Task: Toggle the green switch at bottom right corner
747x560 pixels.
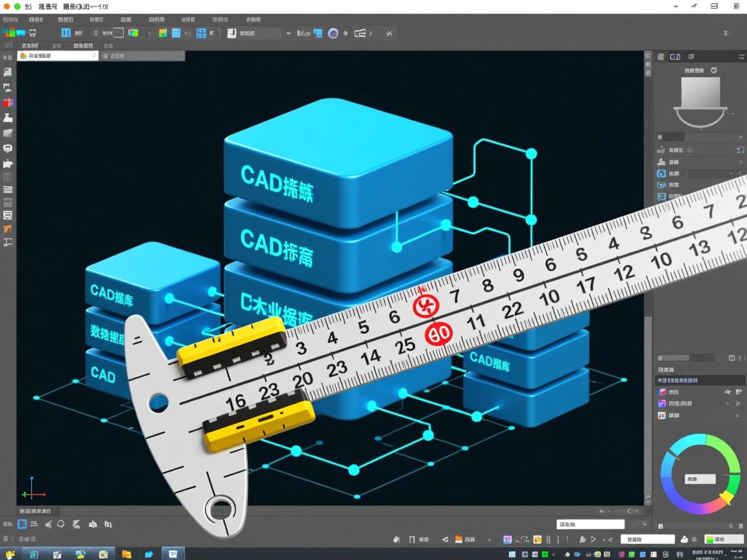Action: tap(710, 539)
